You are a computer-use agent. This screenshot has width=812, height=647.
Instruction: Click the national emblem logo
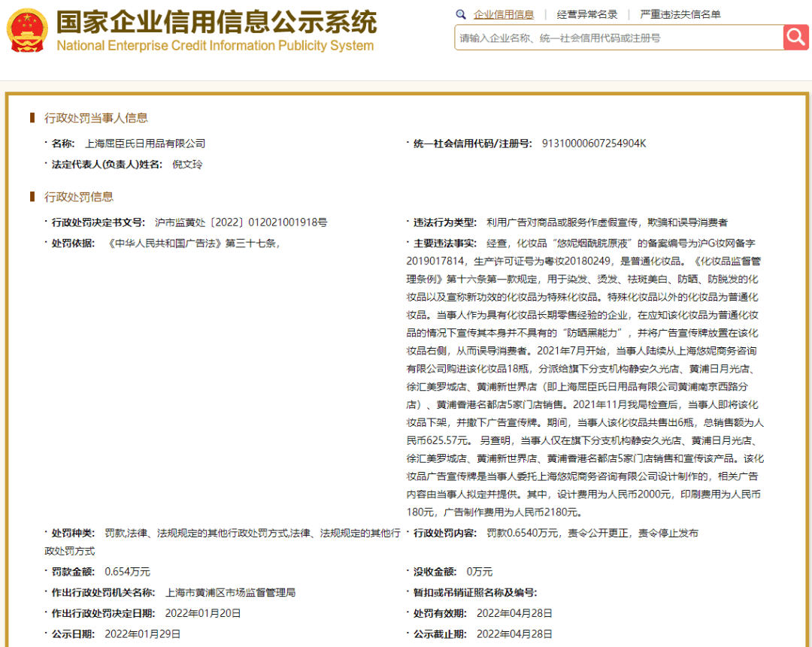(27, 31)
